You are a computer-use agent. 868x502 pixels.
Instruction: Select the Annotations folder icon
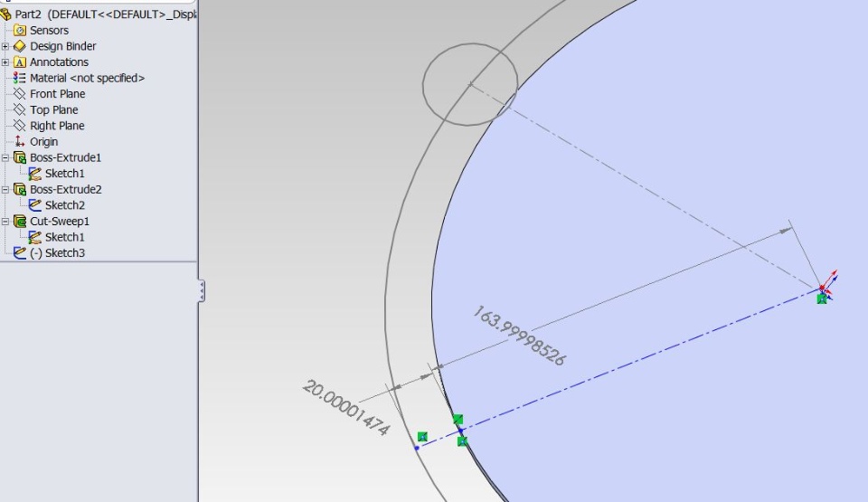point(20,62)
